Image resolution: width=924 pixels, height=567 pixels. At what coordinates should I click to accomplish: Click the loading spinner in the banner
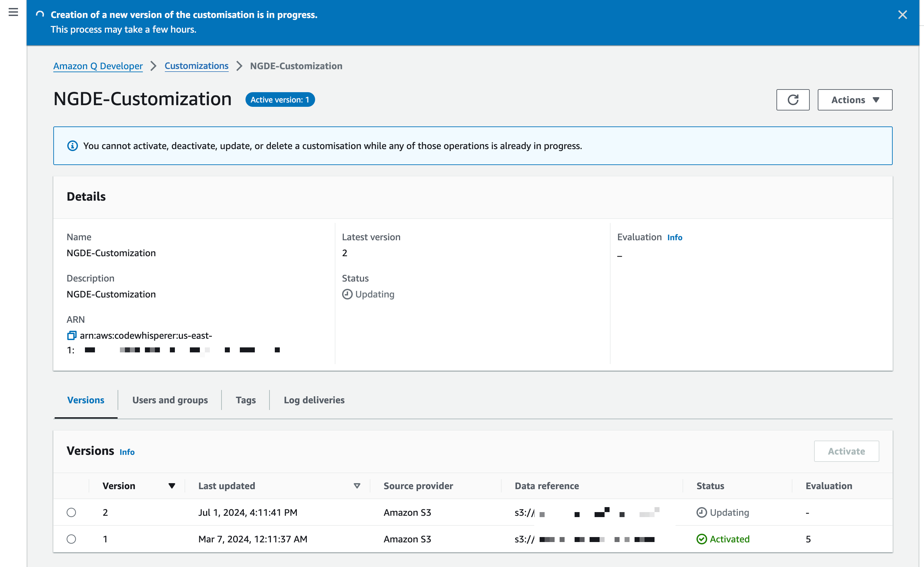coord(40,15)
